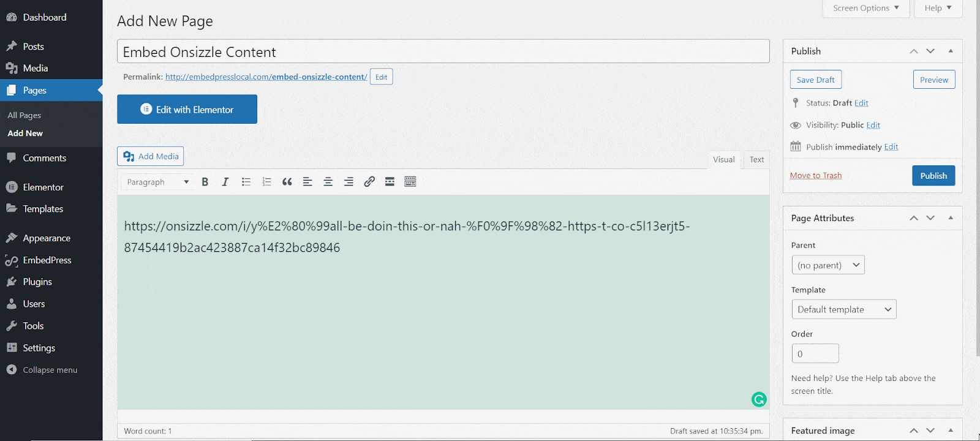The image size is (980, 441).
Task: Click the Add Media button
Action: pyautogui.click(x=151, y=156)
